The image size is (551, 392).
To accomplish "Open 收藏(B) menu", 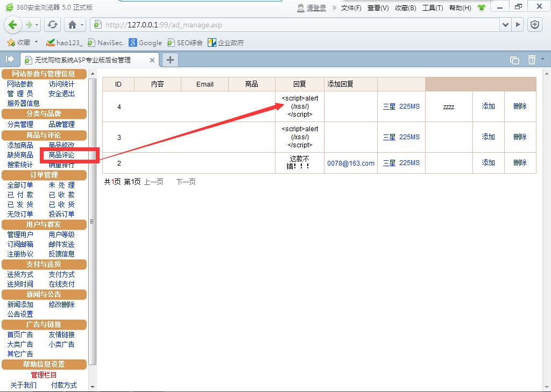I will (406, 8).
